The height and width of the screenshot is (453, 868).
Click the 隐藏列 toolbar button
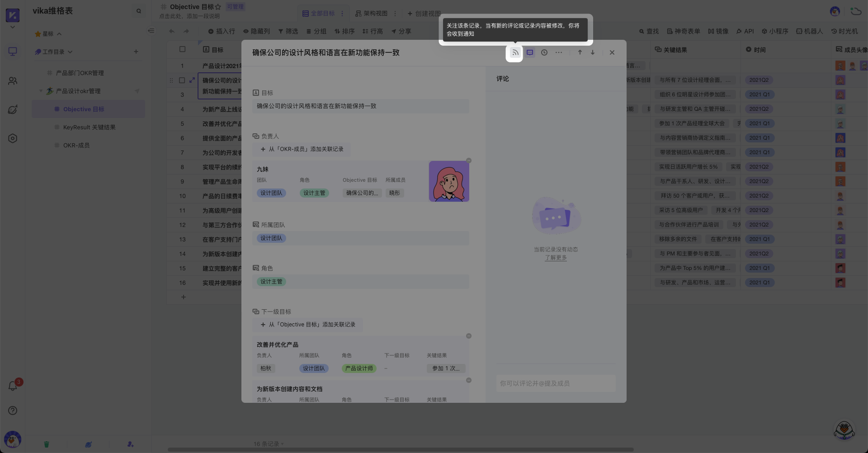pos(256,31)
